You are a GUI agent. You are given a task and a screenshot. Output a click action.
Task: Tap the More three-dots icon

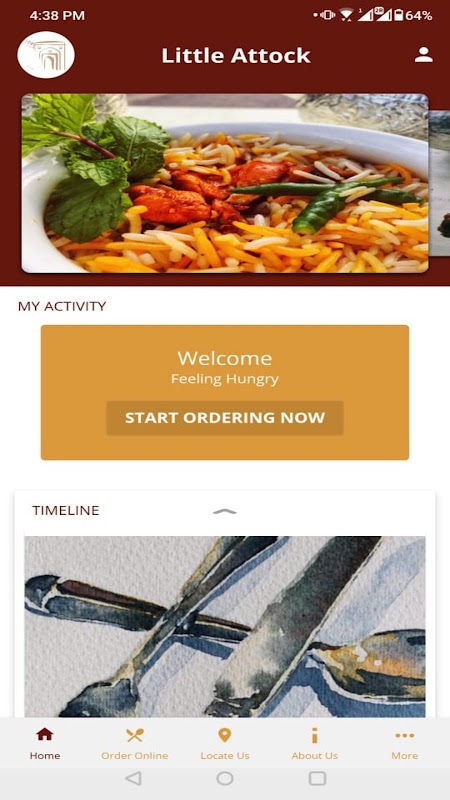pos(405,735)
